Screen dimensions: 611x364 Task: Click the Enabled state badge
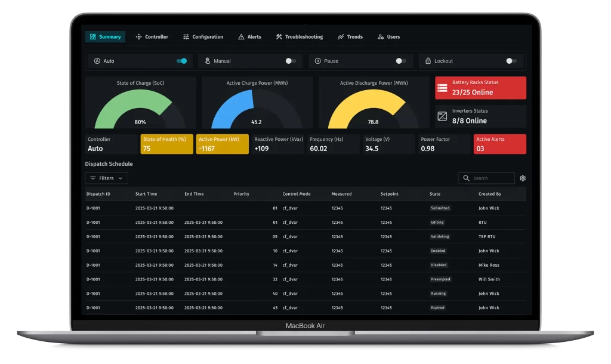point(438,251)
